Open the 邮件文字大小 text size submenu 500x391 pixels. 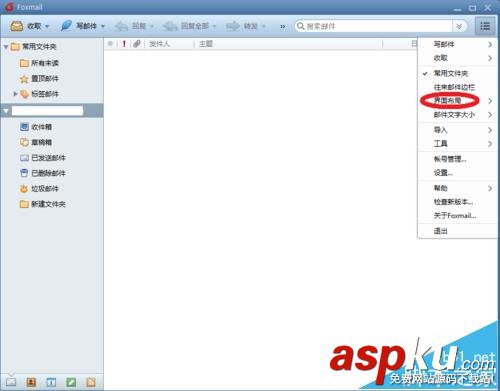coord(457,115)
